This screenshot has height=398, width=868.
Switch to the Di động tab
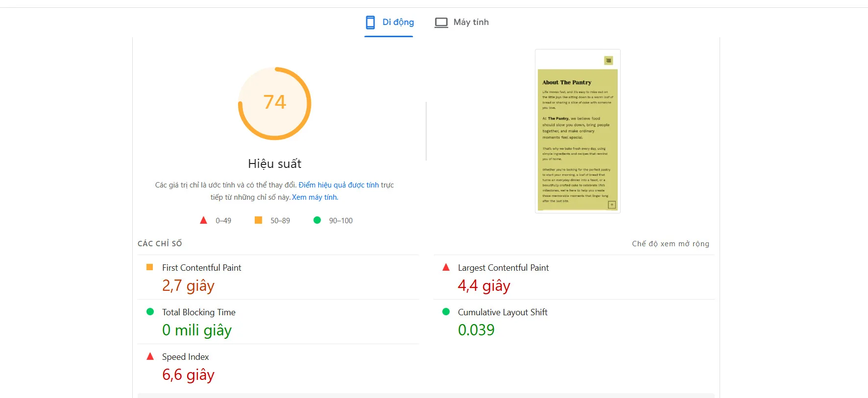click(389, 23)
